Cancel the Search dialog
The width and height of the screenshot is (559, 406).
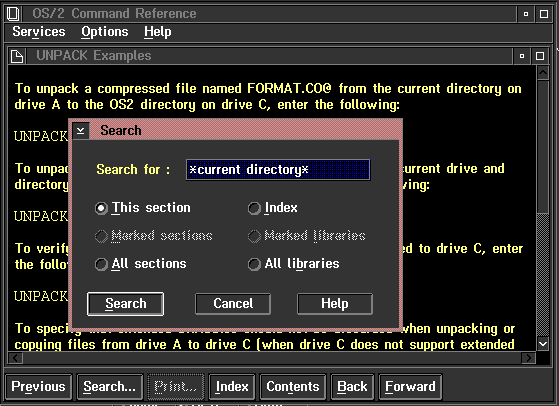pyautogui.click(x=233, y=304)
